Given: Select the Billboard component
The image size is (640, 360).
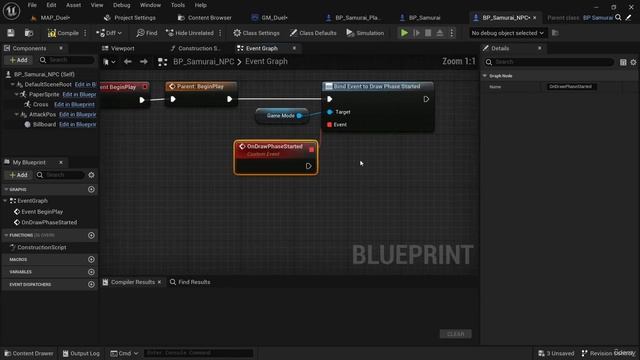Looking at the screenshot, I should (x=44, y=124).
